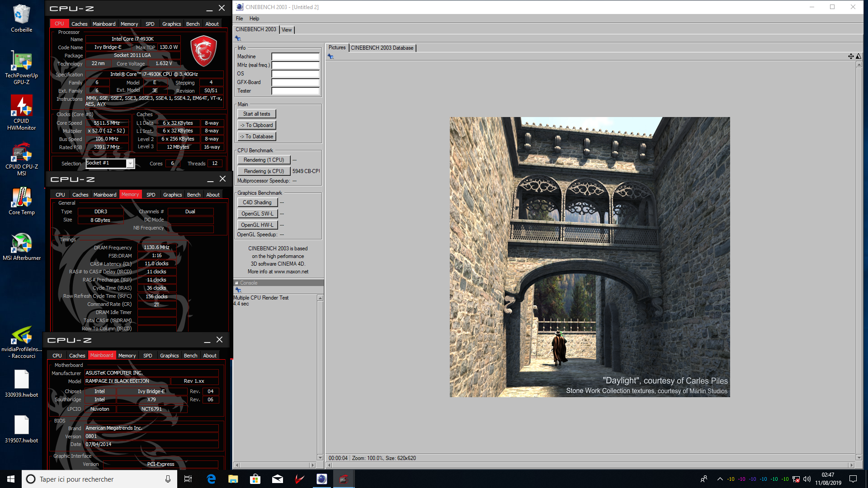Switch to CINEBENCH via its taskbar icon
868x488 pixels.
pos(321,479)
